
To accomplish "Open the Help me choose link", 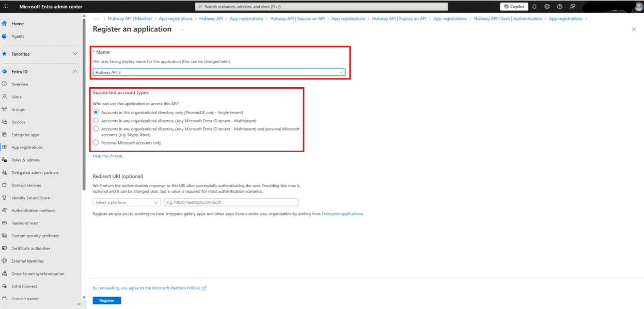I will [x=108, y=156].
